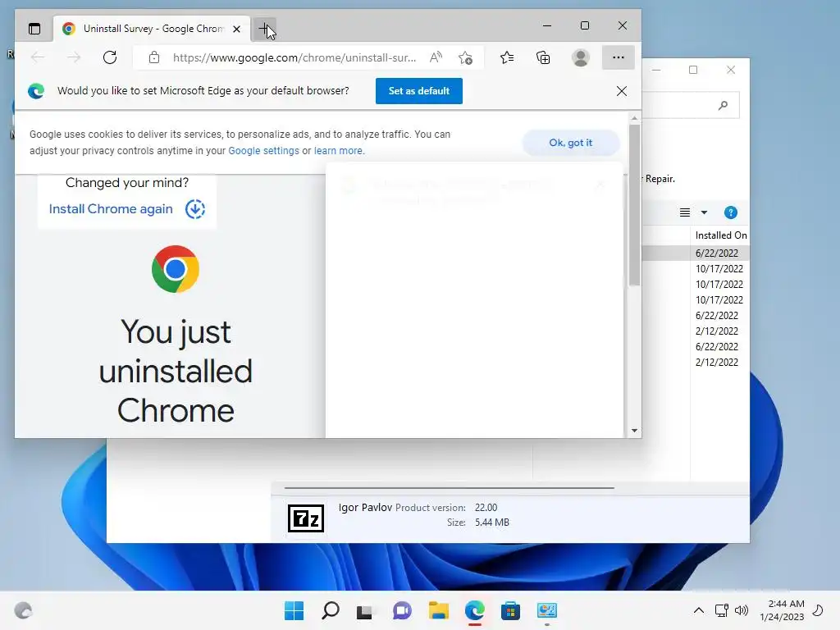Open Microsoft Store from the taskbar
The image size is (840, 630).
(510, 610)
